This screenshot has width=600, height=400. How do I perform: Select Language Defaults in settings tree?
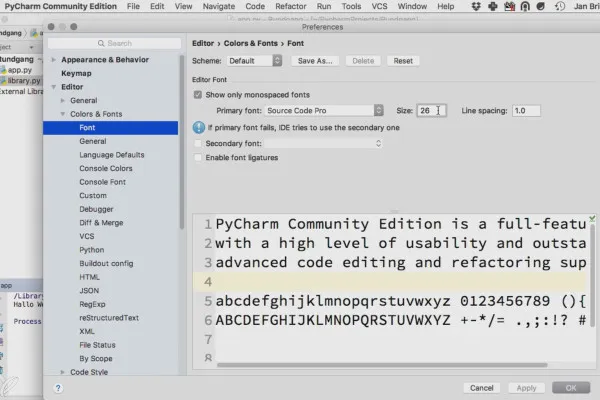point(112,155)
